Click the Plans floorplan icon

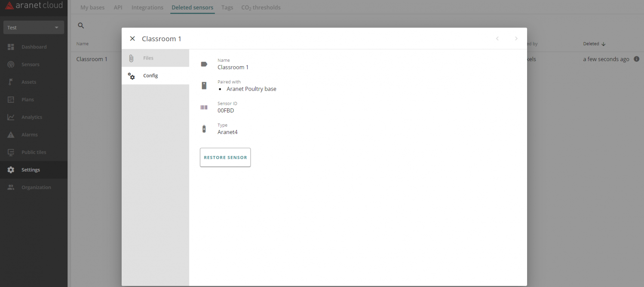coord(11,100)
